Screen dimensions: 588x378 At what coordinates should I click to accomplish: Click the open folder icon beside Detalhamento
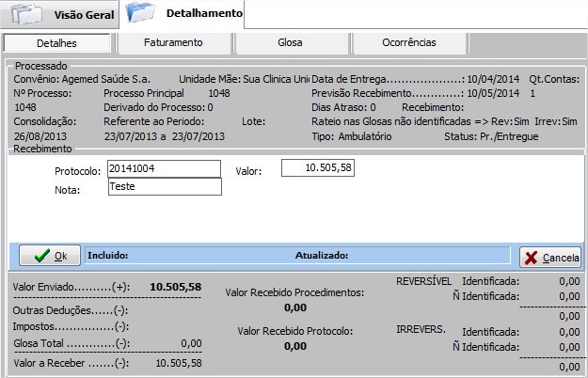click(139, 14)
